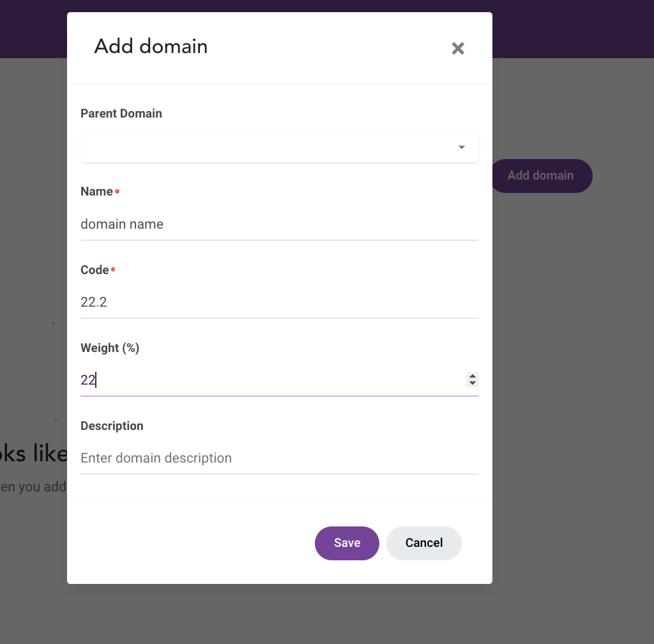
Task: Click the Parent Domain label
Action: click(x=121, y=114)
